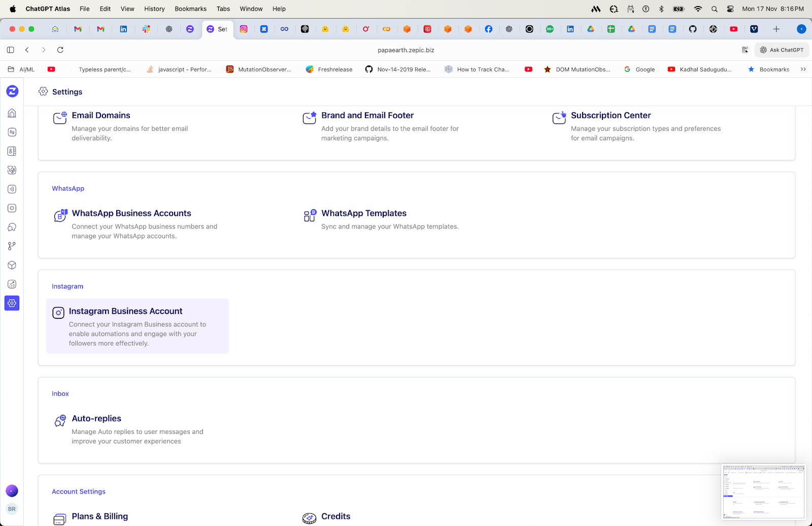
Task: Click the Settings page heading
Action: [67, 92]
